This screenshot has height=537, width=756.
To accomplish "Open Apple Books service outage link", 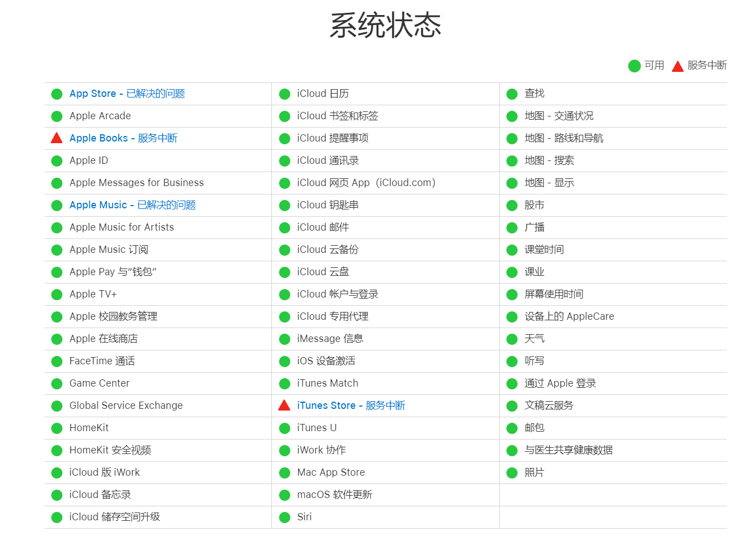I will [x=123, y=138].
